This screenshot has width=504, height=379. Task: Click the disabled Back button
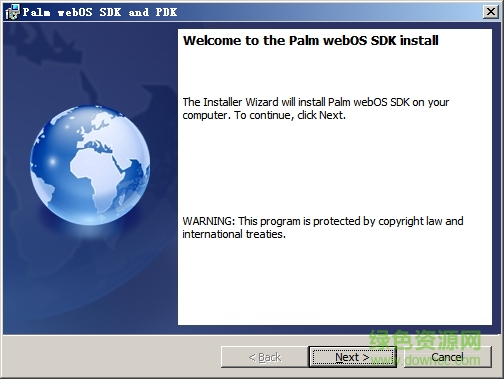(265, 357)
